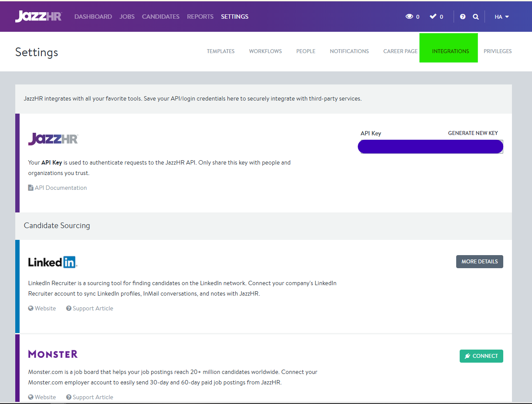Open the HA user account dropdown

point(502,17)
